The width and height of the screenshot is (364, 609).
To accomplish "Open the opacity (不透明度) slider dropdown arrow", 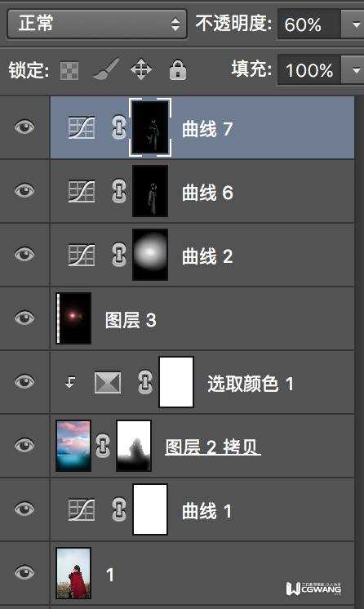I will (356, 24).
